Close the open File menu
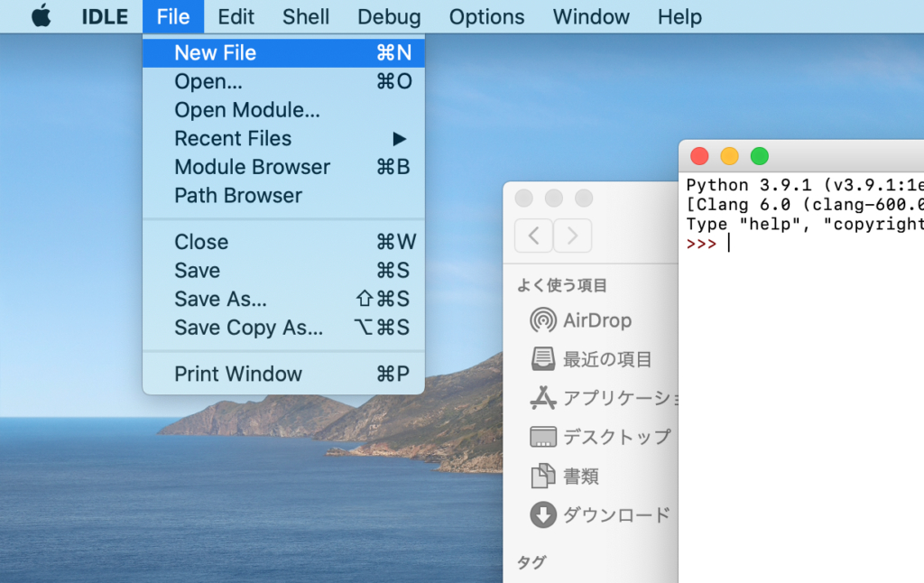 (173, 16)
